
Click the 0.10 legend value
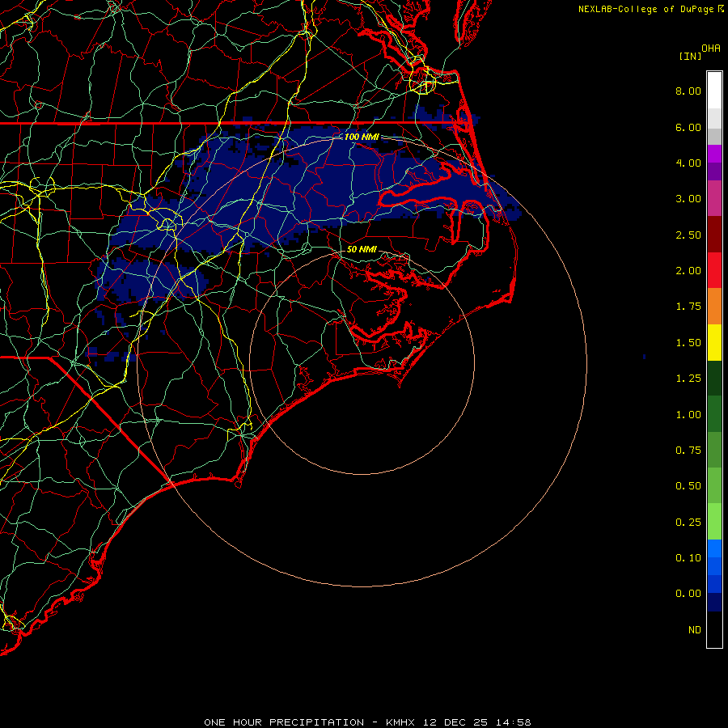point(688,558)
